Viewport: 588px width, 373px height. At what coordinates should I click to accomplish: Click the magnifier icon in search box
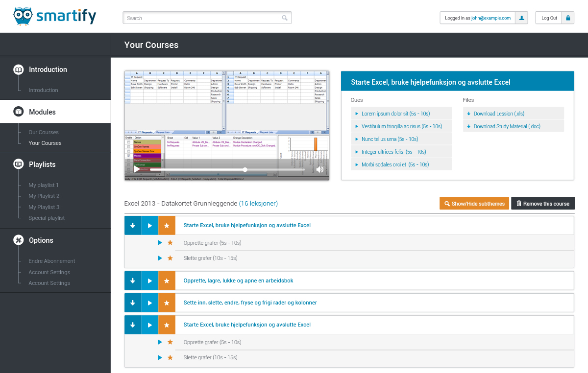pos(285,18)
